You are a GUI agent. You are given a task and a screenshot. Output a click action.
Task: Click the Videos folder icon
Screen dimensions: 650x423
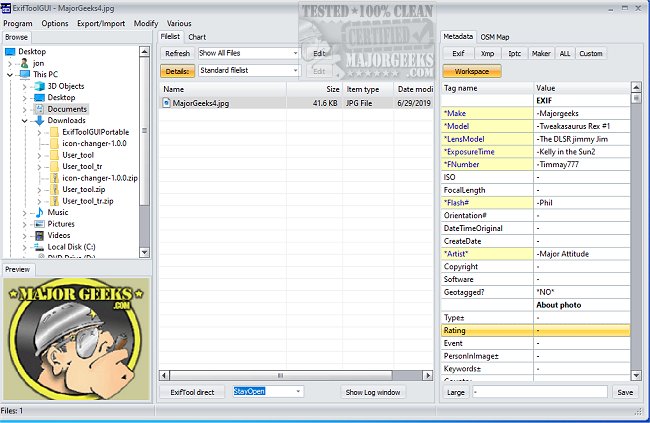pyautogui.click(x=39, y=235)
